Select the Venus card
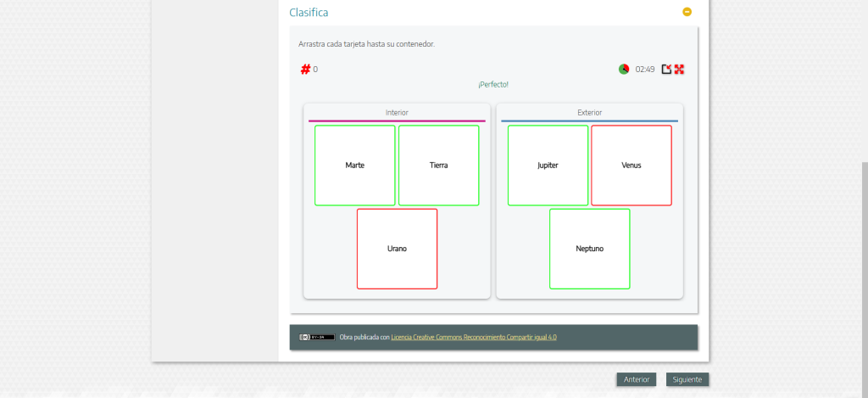 632,165
